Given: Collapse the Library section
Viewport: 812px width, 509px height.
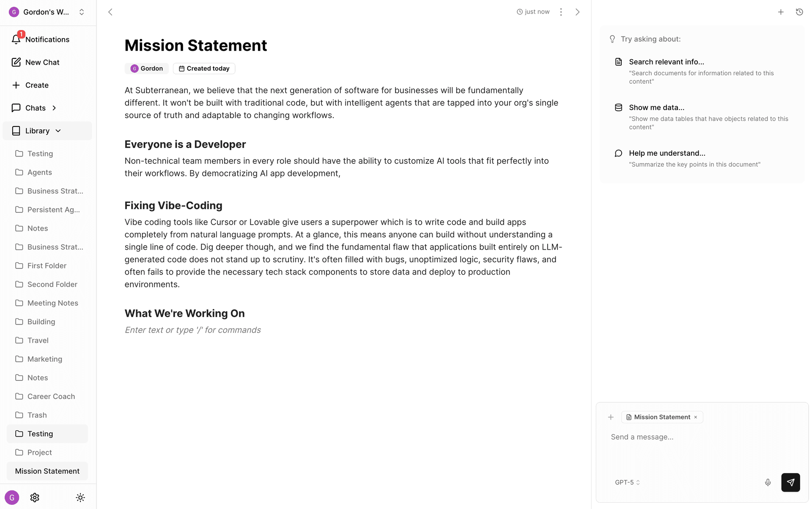Looking at the screenshot, I should [x=58, y=131].
